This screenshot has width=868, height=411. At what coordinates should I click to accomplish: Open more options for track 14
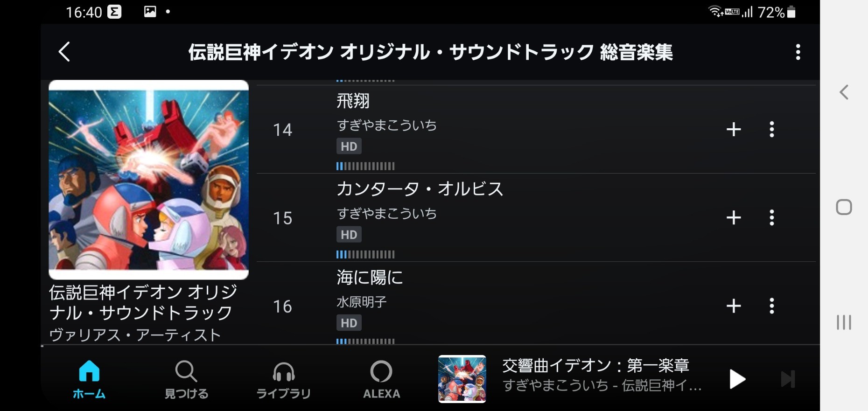(772, 129)
